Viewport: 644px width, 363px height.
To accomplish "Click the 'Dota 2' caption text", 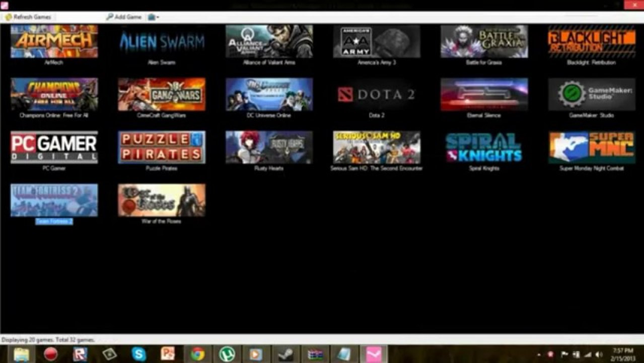I will pyautogui.click(x=377, y=115).
